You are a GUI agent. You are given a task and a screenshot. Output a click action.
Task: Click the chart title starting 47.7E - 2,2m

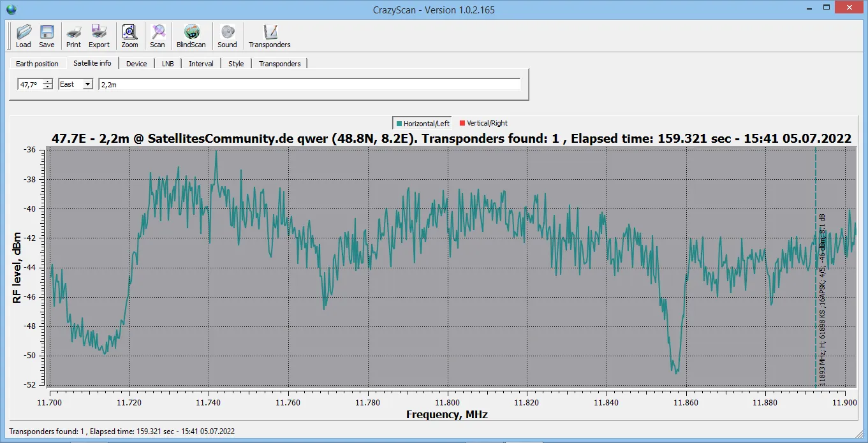click(x=451, y=138)
